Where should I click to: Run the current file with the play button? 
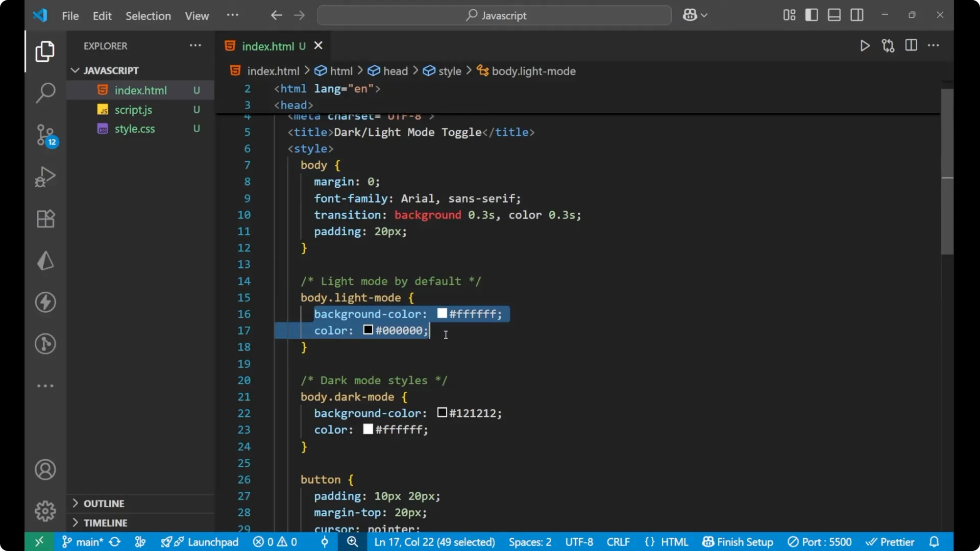(865, 45)
